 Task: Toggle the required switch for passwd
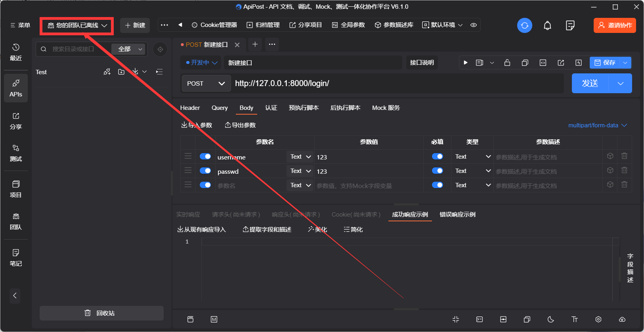pos(438,171)
